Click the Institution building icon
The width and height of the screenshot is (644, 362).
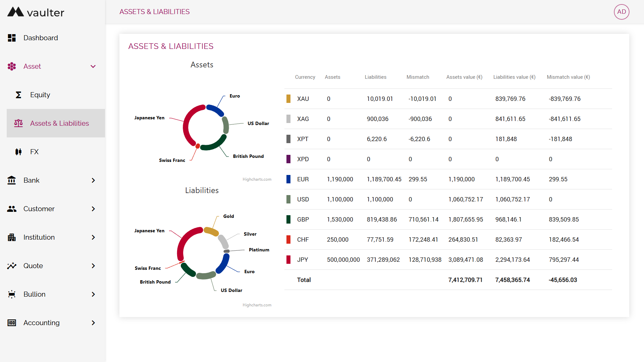click(12, 237)
